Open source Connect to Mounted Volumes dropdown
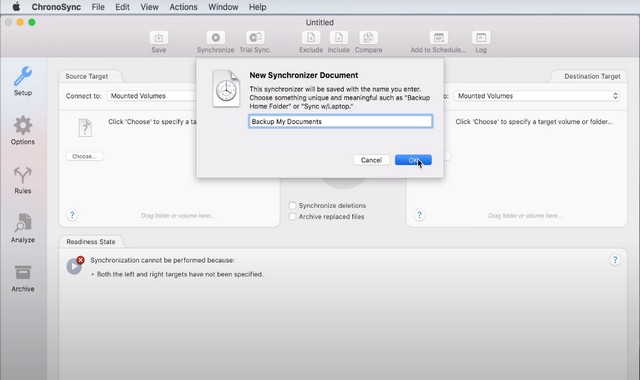Viewport: 640px width, 380px height. pos(151,96)
